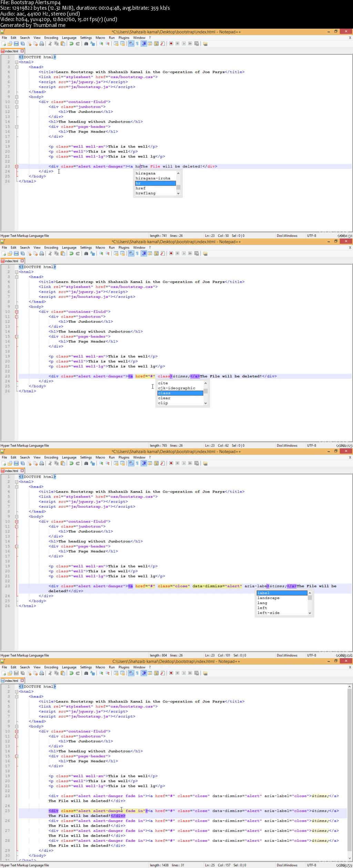Click the Macro Playback icon in the 00:03:08 frame
Viewport: 353px width, 868px height.
click(184, 463)
